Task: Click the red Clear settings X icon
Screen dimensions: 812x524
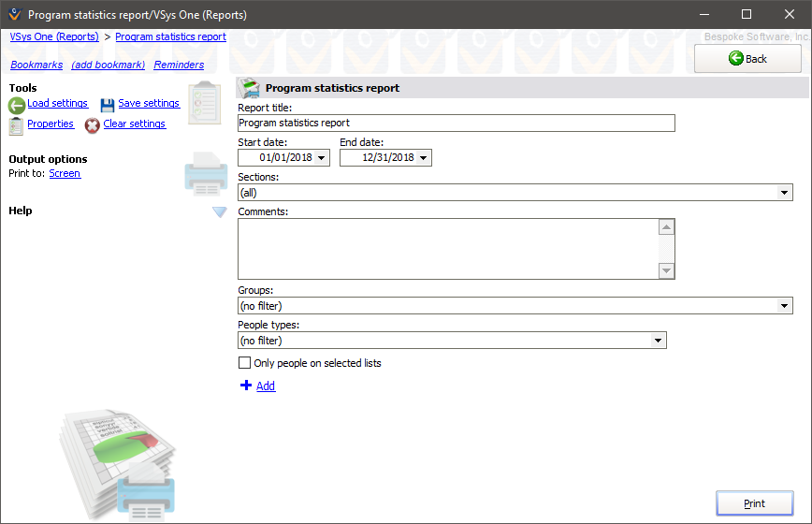Action: click(92, 125)
